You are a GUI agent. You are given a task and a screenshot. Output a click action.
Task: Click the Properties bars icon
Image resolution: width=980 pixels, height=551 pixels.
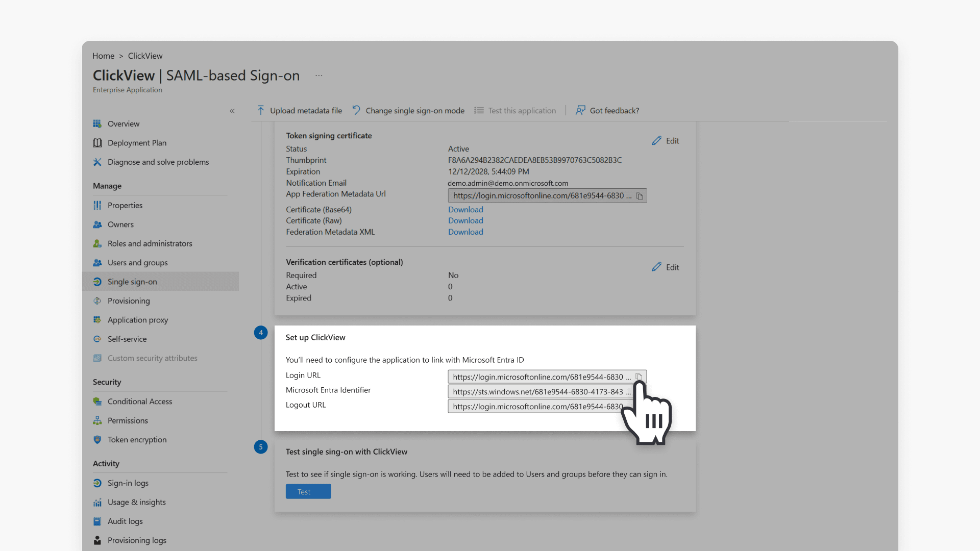[x=97, y=205]
